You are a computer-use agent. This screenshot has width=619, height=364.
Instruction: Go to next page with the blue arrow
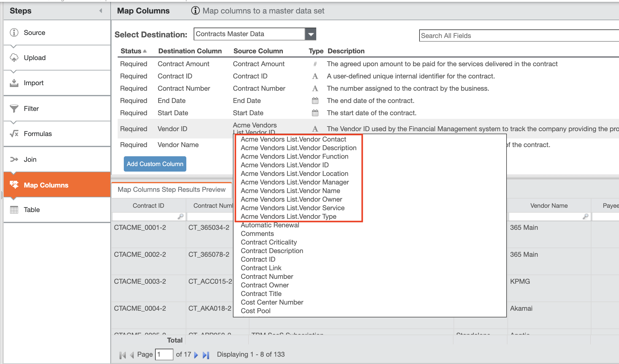[196, 355]
